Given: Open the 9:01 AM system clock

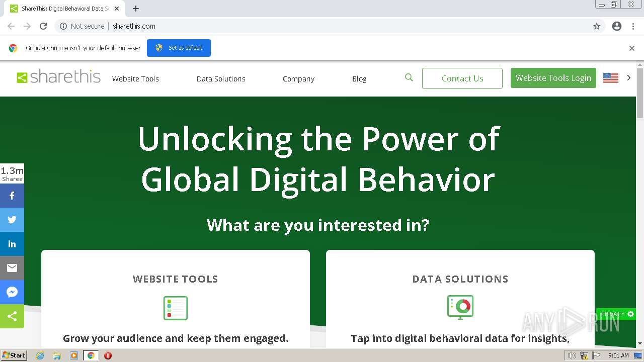Looking at the screenshot, I should [x=618, y=355].
